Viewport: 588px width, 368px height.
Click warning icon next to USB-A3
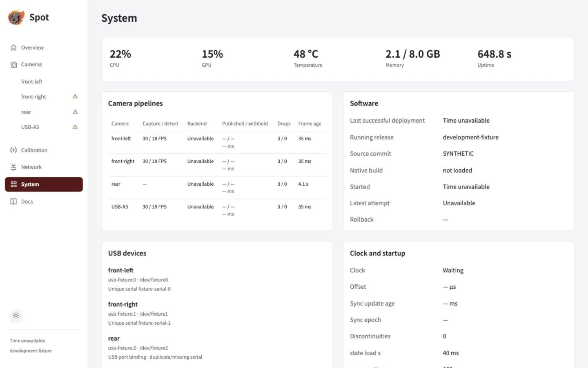pyautogui.click(x=75, y=127)
